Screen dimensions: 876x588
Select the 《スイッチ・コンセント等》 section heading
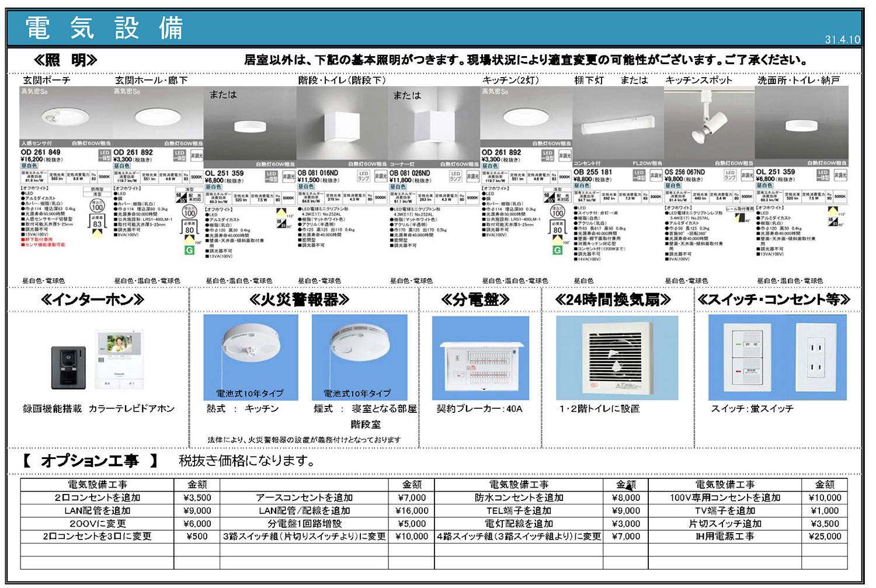coord(774,300)
